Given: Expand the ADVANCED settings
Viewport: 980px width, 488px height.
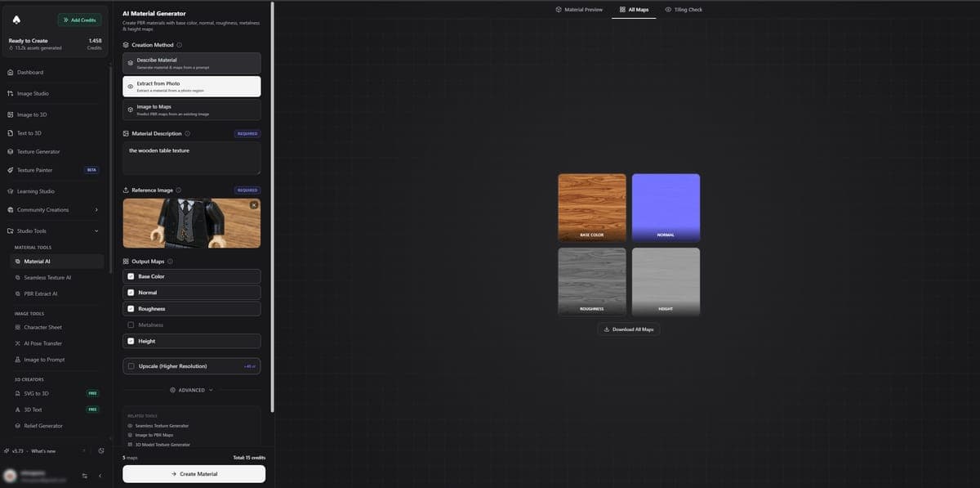Looking at the screenshot, I should tap(192, 390).
